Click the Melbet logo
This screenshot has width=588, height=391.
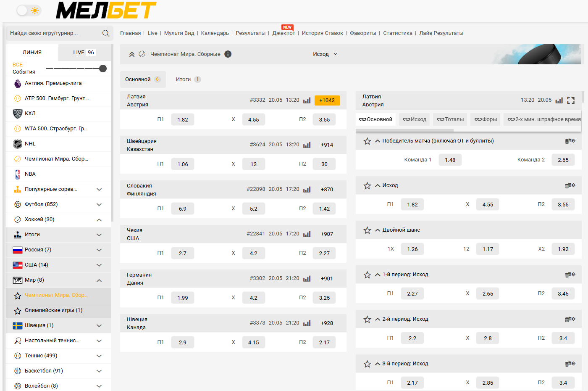(106, 10)
